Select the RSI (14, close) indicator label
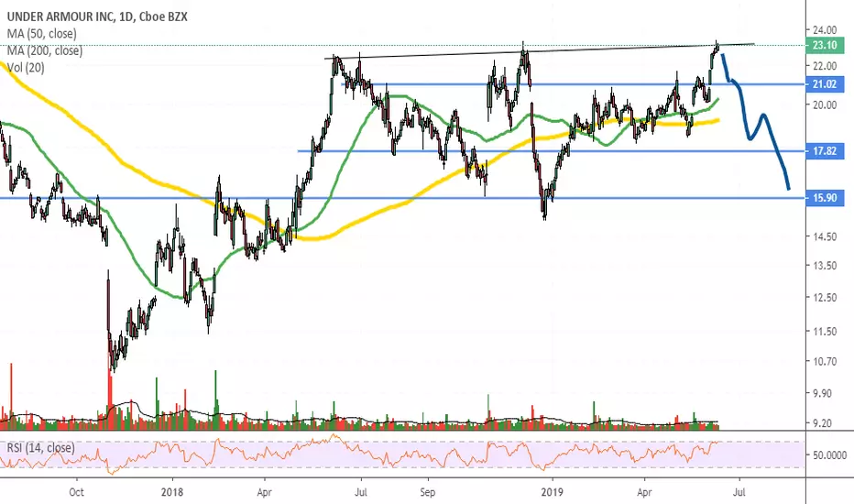The width and height of the screenshot is (854, 504). tap(40, 448)
